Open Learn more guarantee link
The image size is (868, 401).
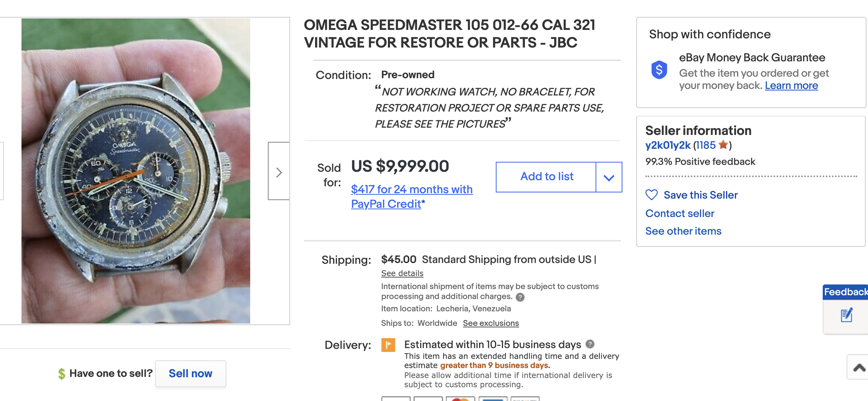click(x=791, y=85)
